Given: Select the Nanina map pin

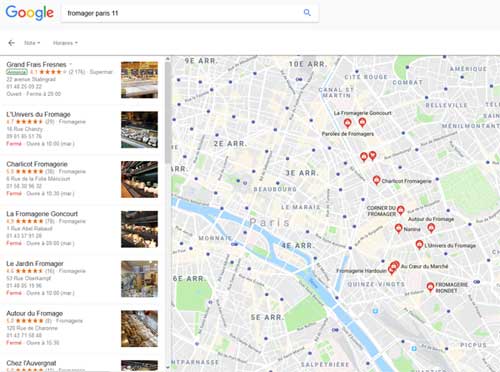Looking at the screenshot, I should pos(398,228).
